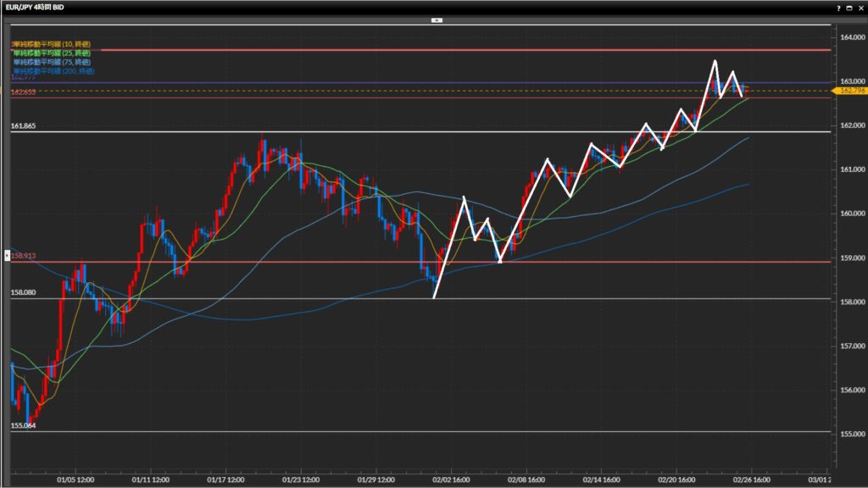Click the 164.000 price axis label
This screenshot has height=488, width=868.
pos(852,37)
